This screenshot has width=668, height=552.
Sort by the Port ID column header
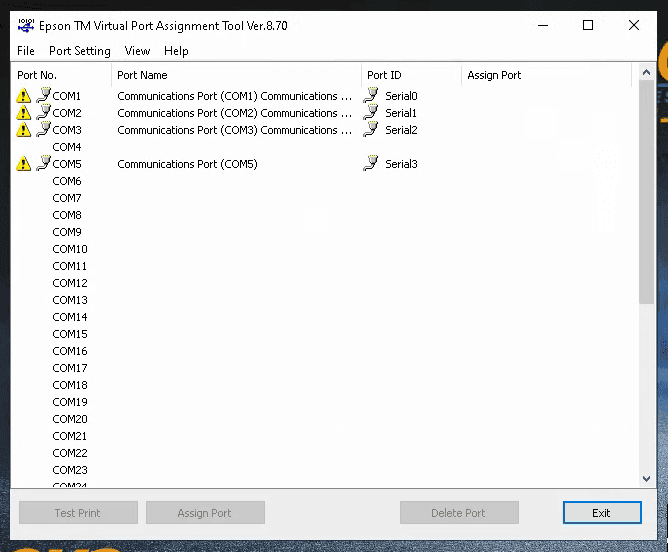(x=412, y=75)
